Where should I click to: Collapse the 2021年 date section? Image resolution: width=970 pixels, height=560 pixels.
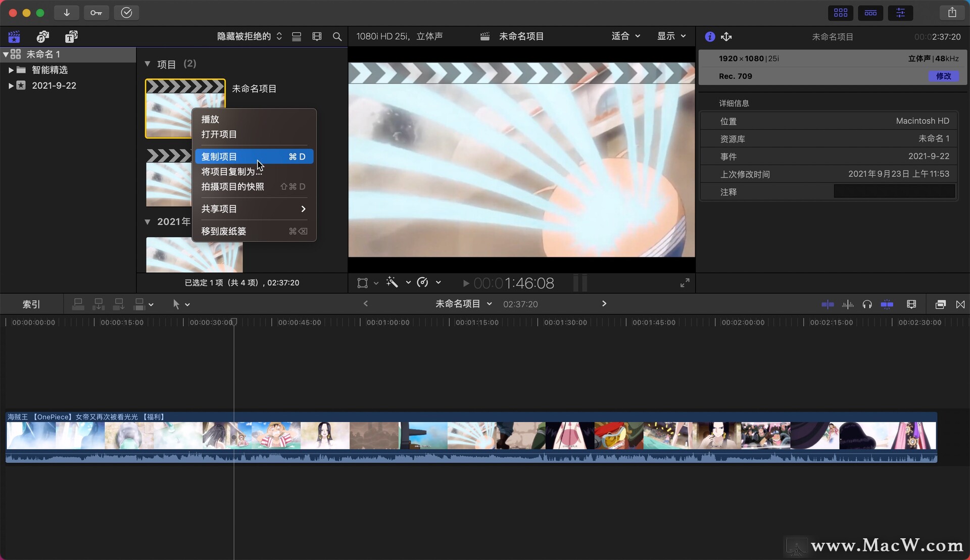pos(148,222)
